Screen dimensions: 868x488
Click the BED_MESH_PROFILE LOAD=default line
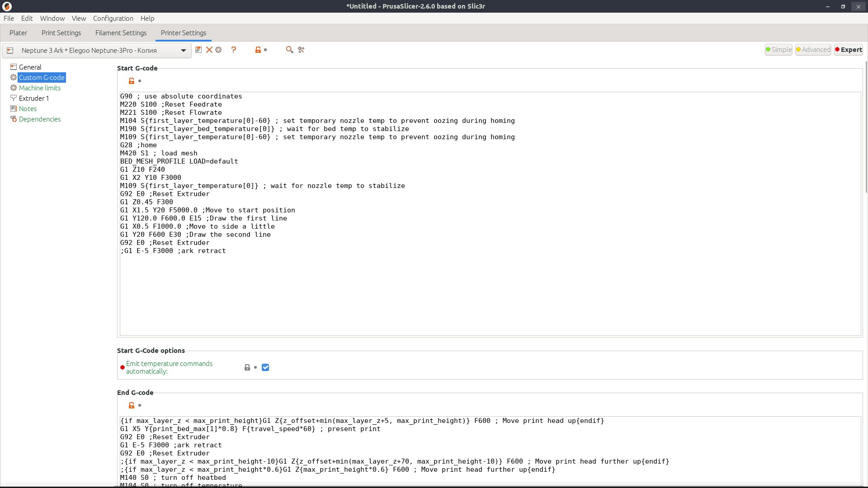coord(179,161)
